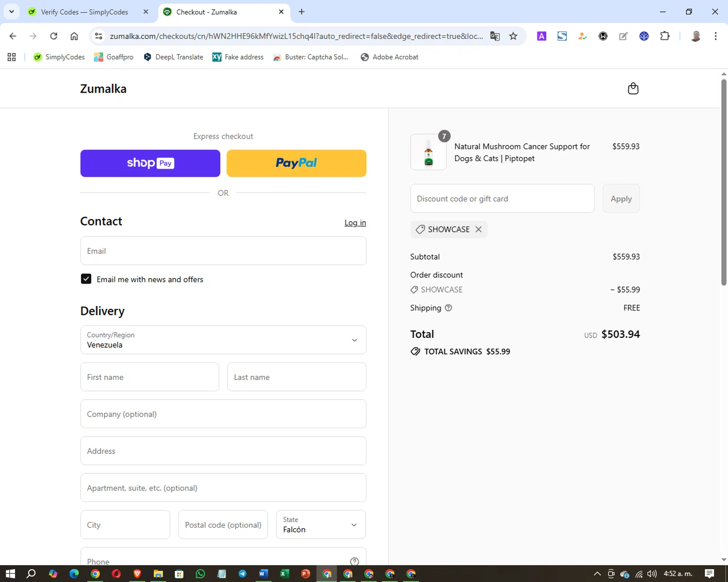Open the Brave browser taskbar icon
The height and width of the screenshot is (582, 728).
pos(137,574)
